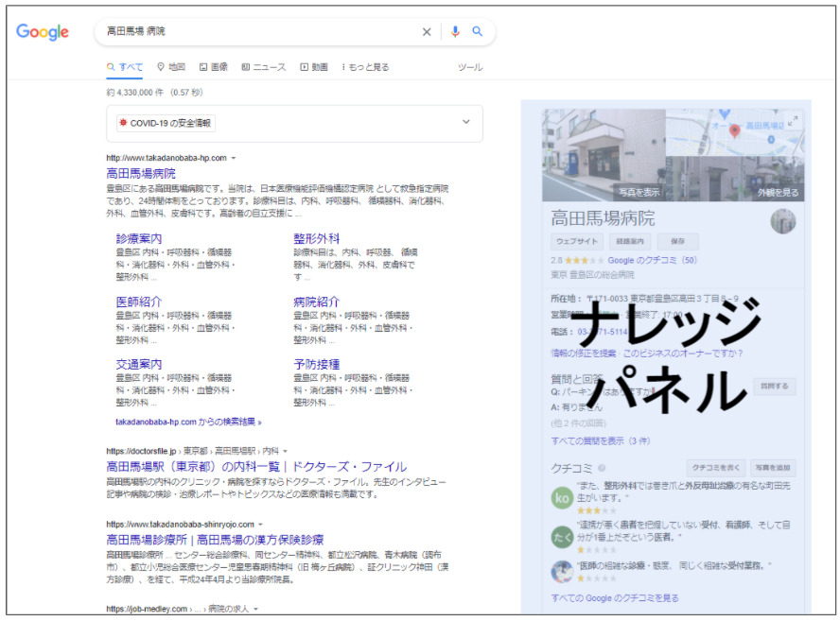The image size is (840, 621).
Task: Click the 経路案内 directions button
Action: coord(630,241)
